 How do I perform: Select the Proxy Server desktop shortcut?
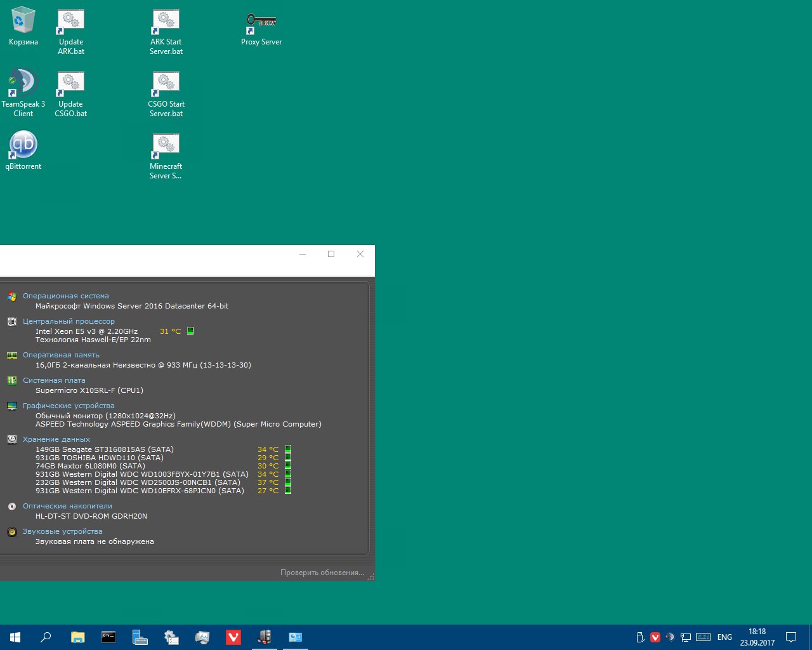pos(261,28)
